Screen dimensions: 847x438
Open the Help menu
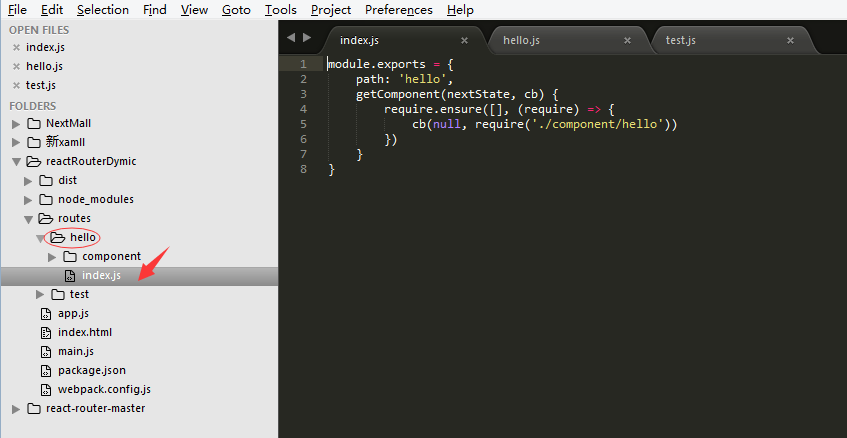460,10
